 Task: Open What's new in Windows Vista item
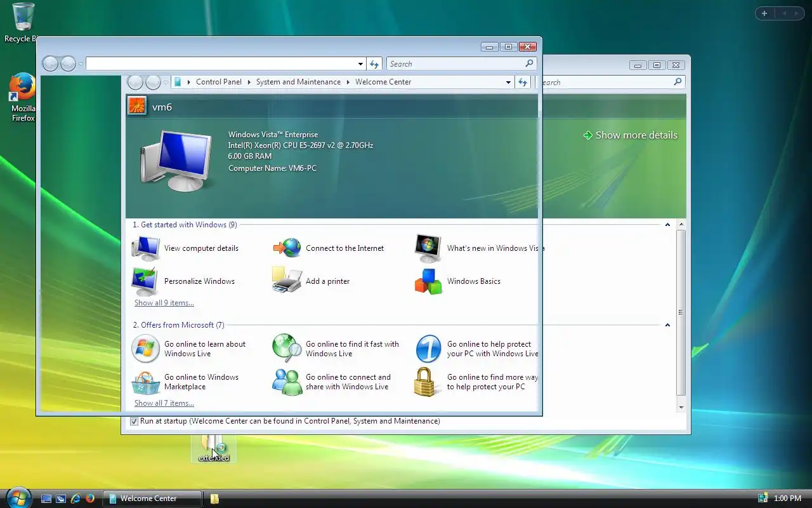pyautogui.click(x=479, y=248)
